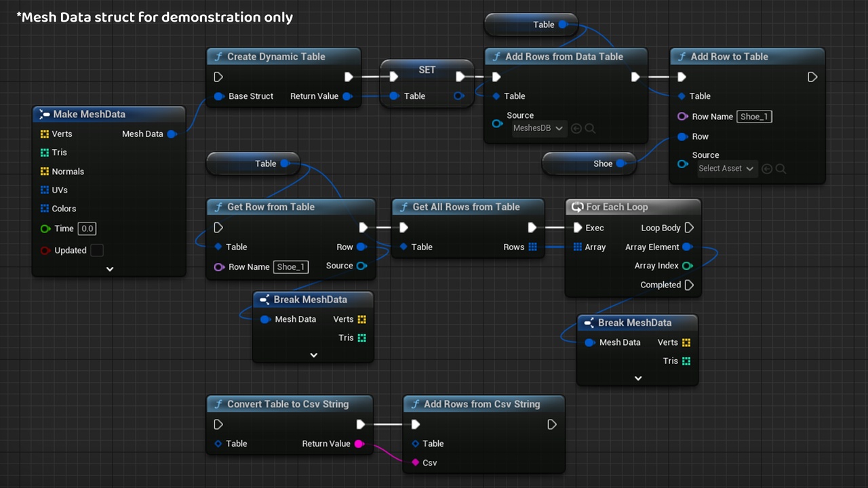Click the pink Csv input pin
Screen dimensions: 868x488
click(x=416, y=463)
